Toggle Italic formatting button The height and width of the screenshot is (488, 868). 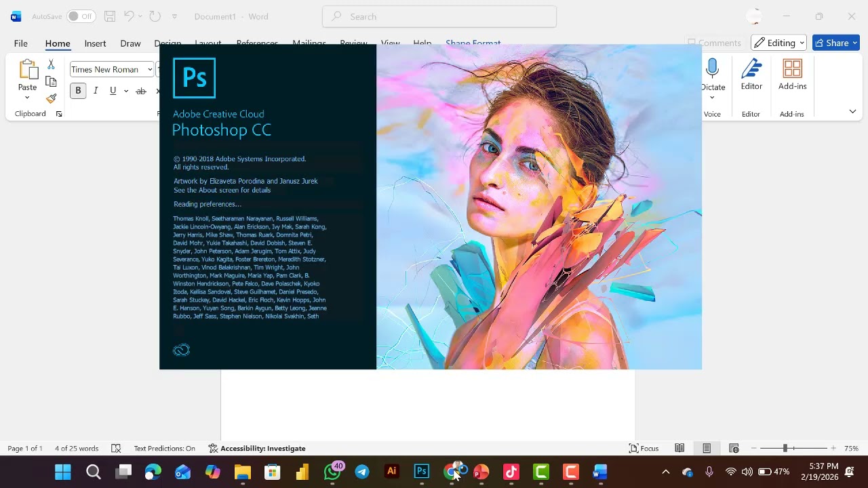[x=96, y=91]
